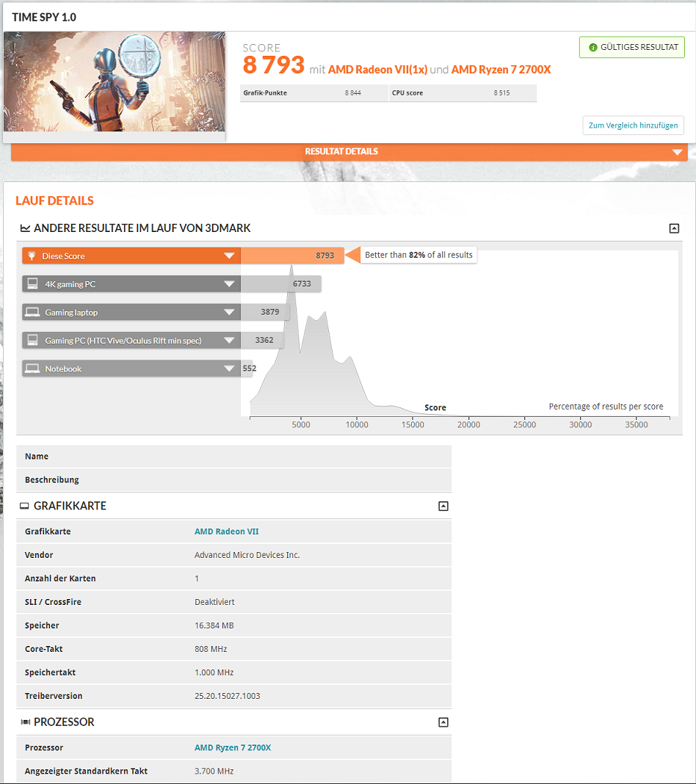Click the Speichertakt value 1.000 MHz
The image size is (696, 784).
(x=214, y=672)
